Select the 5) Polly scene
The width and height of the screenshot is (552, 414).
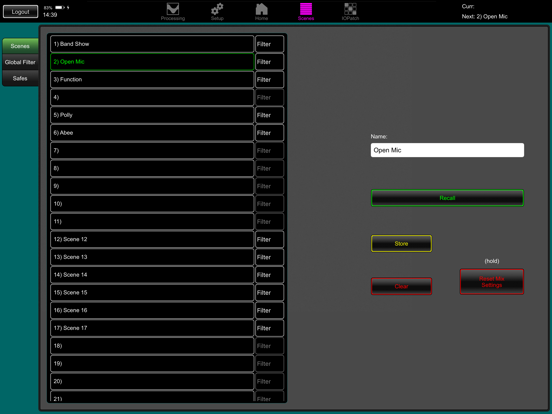152,115
